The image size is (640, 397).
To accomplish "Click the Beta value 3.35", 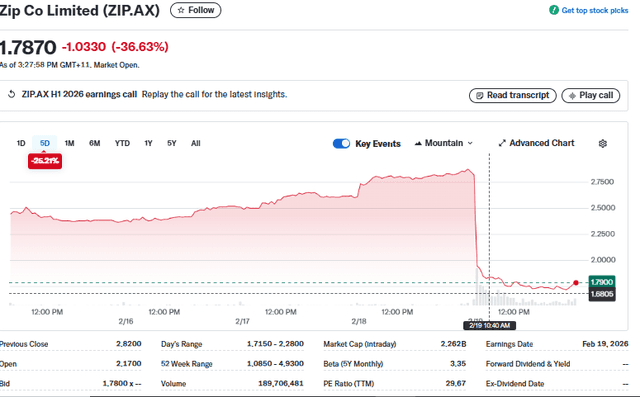I will (458, 364).
